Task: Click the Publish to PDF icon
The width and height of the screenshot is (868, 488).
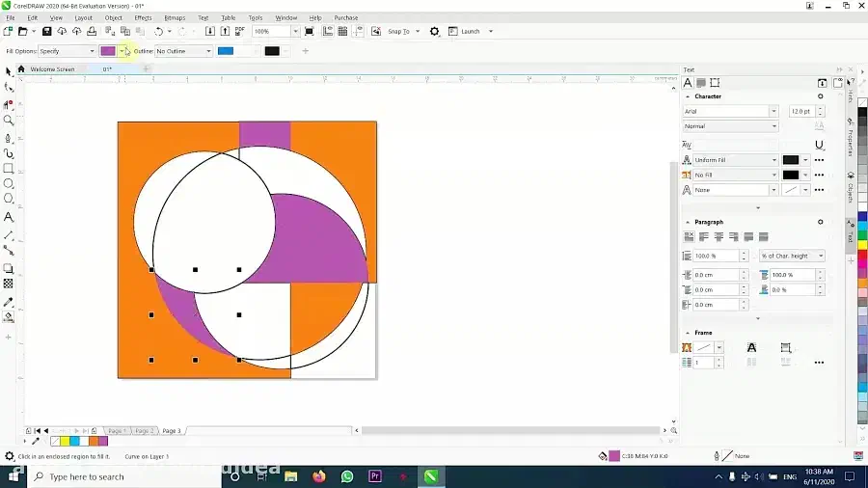Action: click(240, 32)
